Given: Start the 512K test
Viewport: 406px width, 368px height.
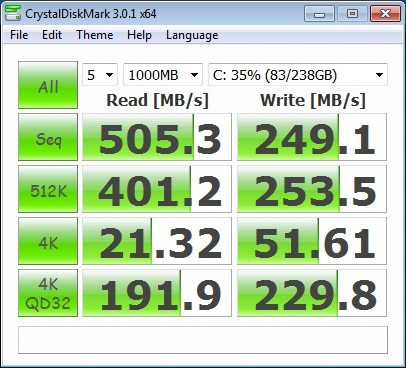Looking at the screenshot, I should click(48, 189).
